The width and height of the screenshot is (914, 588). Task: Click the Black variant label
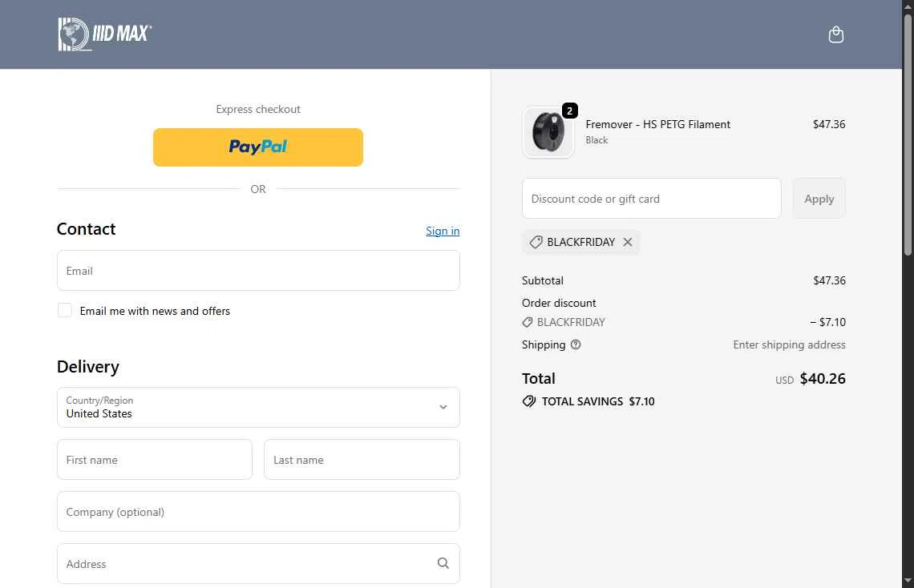[x=597, y=140]
